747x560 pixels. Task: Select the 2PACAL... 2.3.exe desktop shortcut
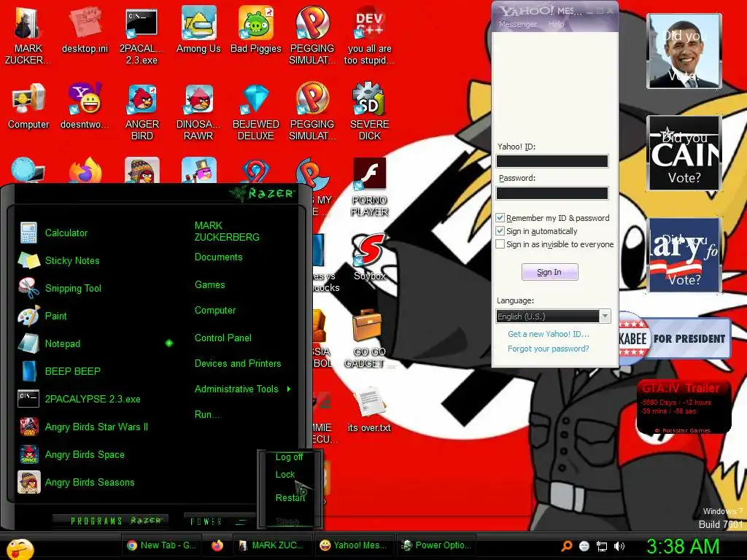pos(142,36)
